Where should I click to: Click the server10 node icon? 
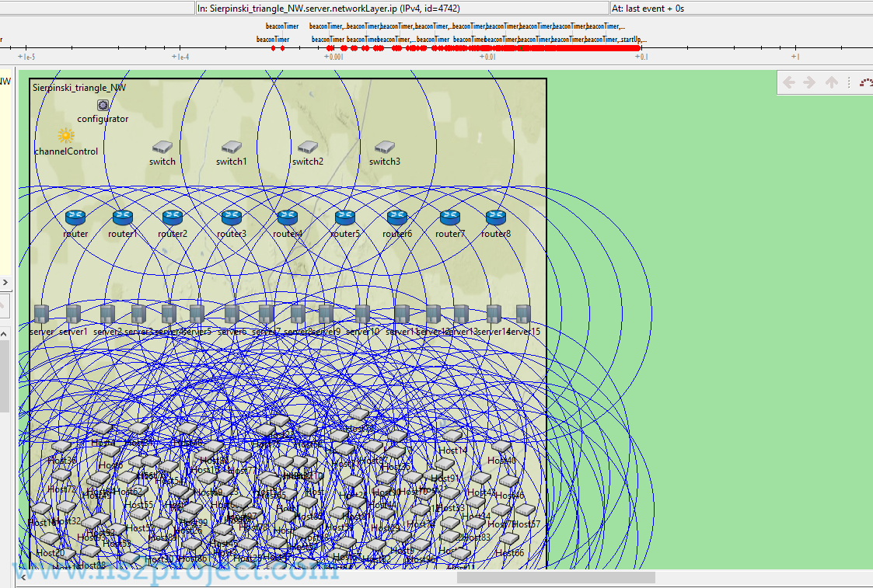pos(362,315)
